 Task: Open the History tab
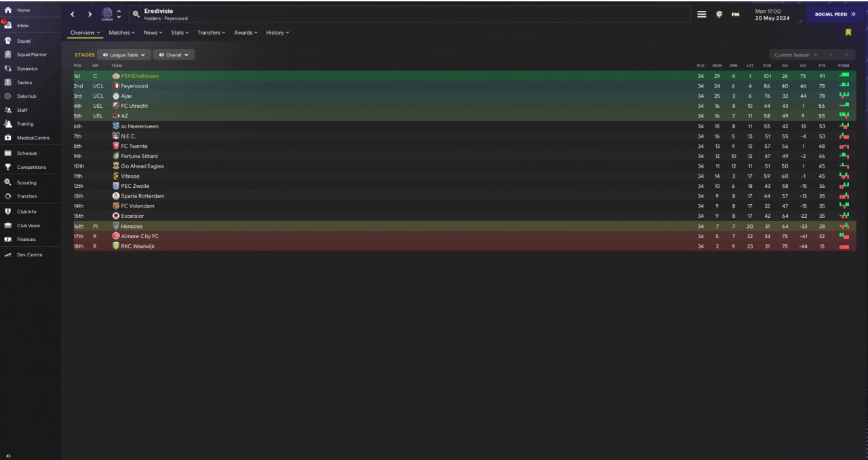[x=277, y=33]
